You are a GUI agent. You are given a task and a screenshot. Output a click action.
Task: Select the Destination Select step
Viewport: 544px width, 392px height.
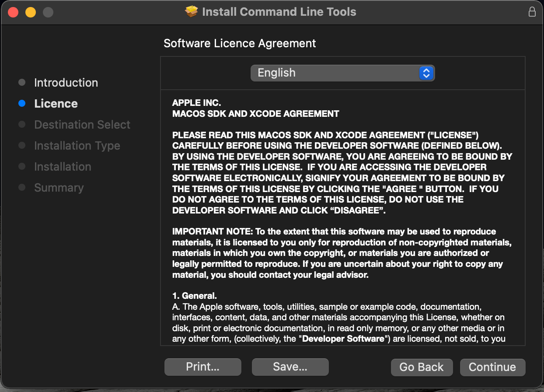82,125
